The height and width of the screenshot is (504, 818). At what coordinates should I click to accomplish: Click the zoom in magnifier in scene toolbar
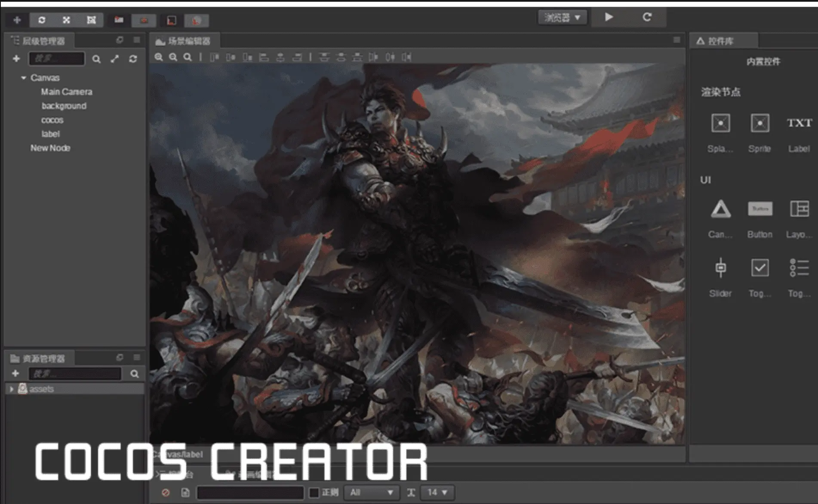159,57
